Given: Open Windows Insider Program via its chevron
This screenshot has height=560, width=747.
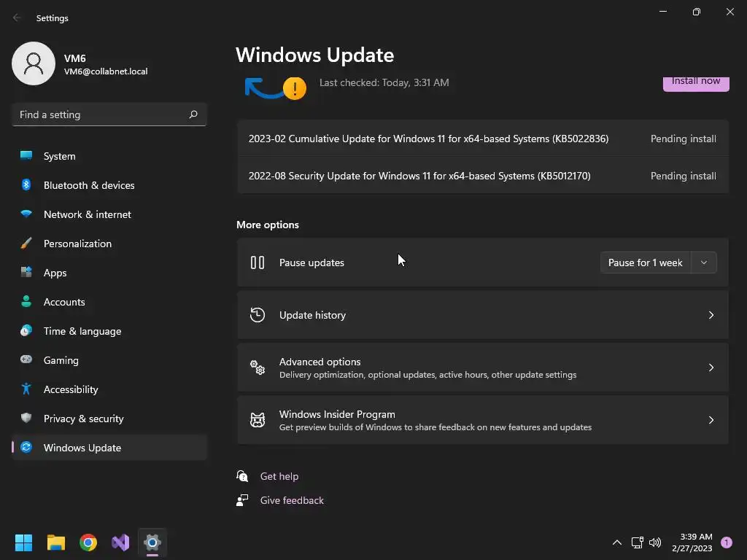Looking at the screenshot, I should [711, 419].
